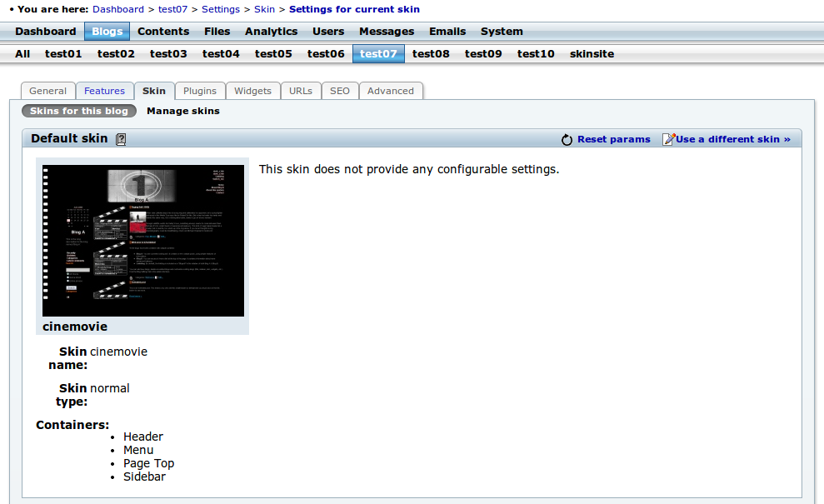
Task: Switch to blog test01
Action: pyautogui.click(x=63, y=54)
